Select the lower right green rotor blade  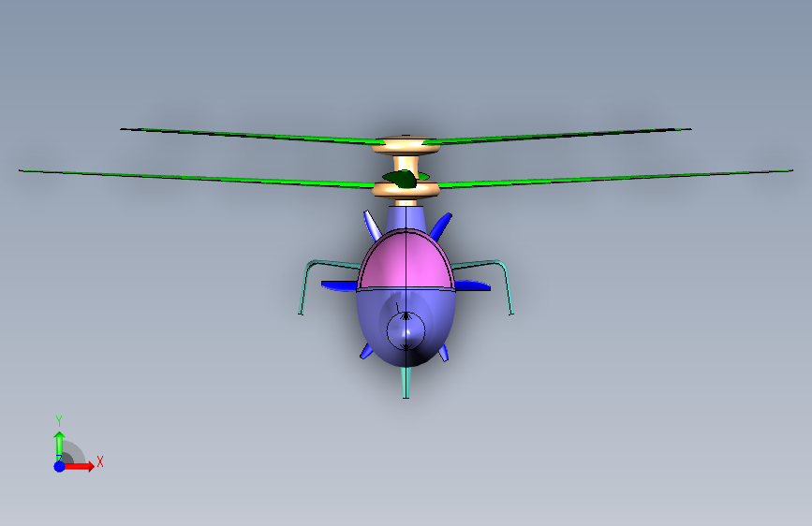[x=616, y=178]
